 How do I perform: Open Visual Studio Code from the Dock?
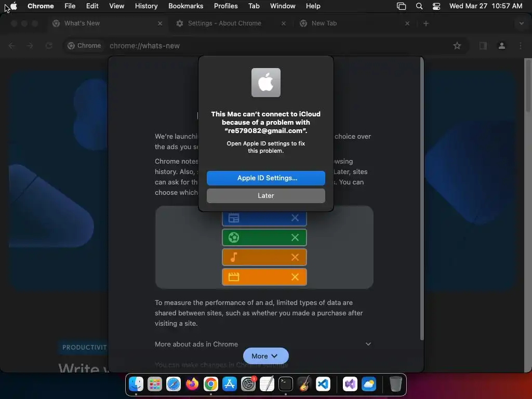coord(323,384)
